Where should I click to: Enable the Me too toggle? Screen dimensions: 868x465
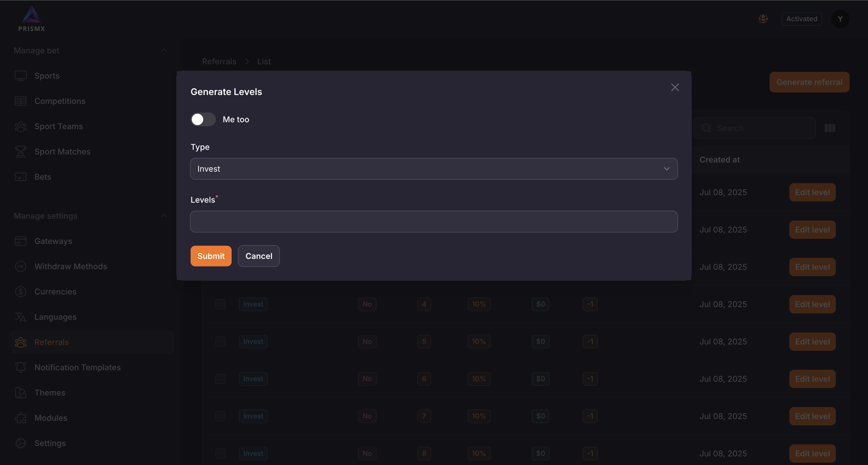203,119
